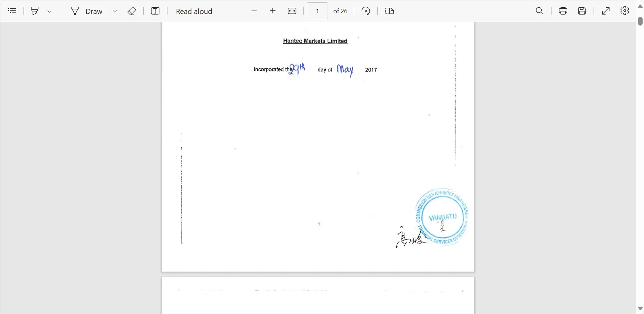Click the 'Hantec Markets Limited' heading
The height and width of the screenshot is (314, 644).
pos(315,41)
